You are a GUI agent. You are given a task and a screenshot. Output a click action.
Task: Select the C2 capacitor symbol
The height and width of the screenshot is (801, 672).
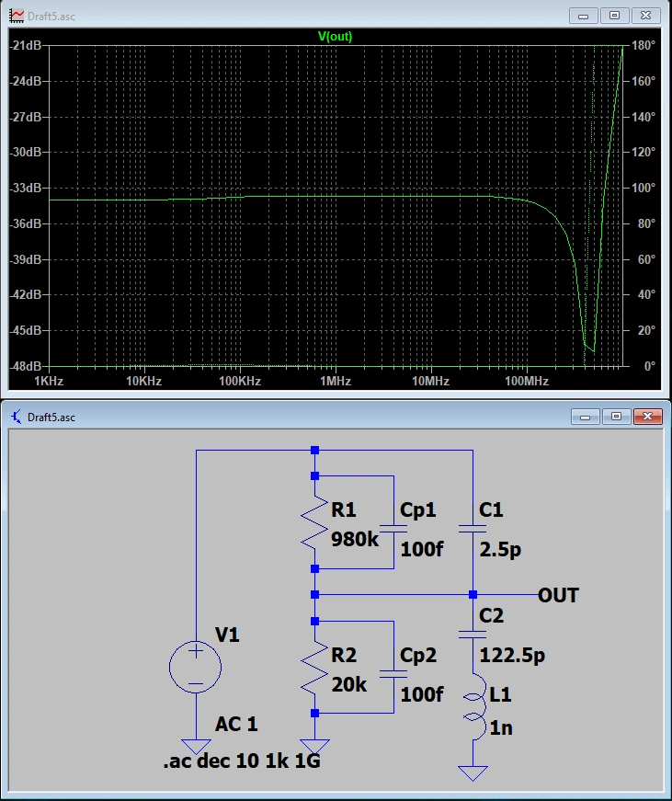[473, 634]
